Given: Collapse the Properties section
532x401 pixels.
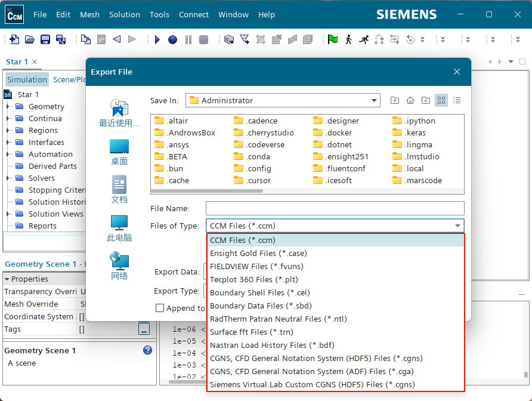Looking at the screenshot, I should point(7,279).
